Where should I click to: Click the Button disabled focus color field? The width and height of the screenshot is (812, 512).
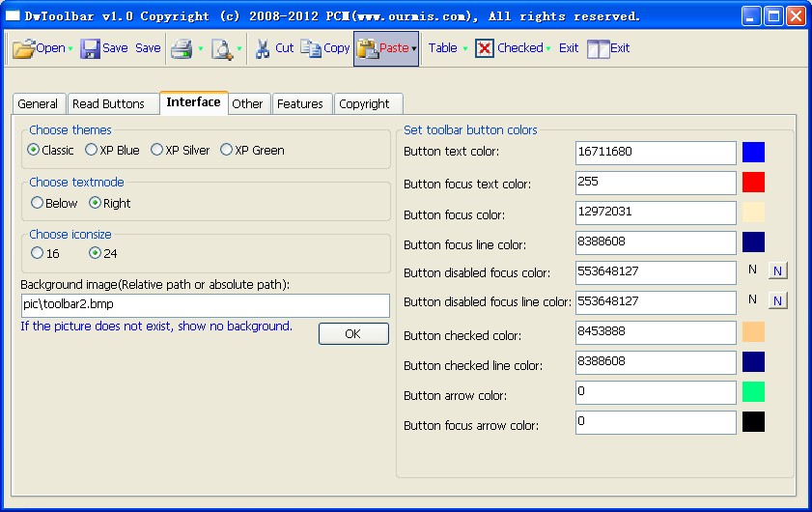[656, 272]
